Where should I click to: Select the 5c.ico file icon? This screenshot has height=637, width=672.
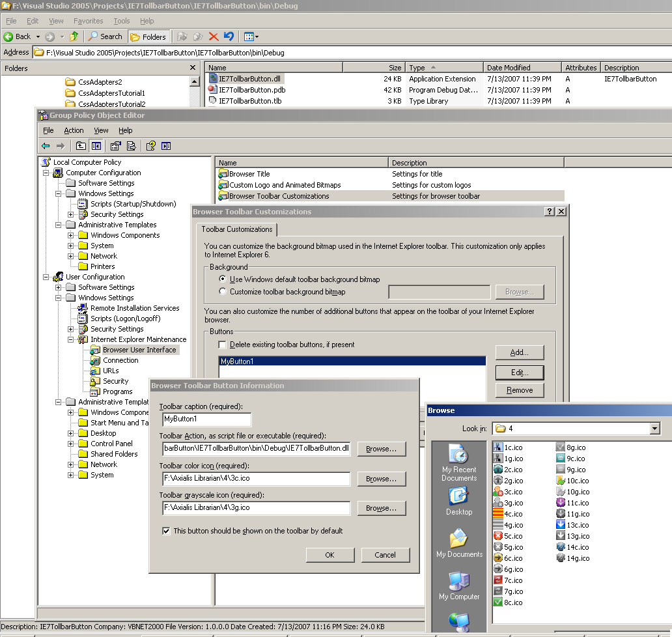click(498, 536)
